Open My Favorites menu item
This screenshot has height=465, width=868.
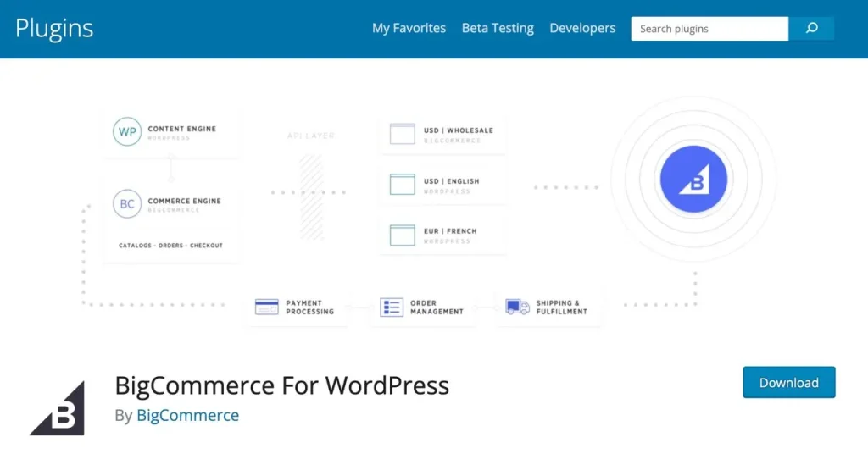tap(409, 28)
